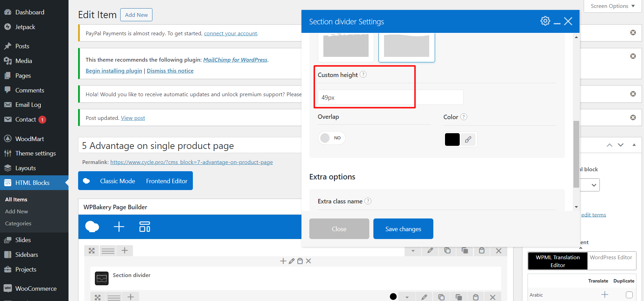
Task: Dismiss the Hola automatic updates notice
Action: pyautogui.click(x=633, y=94)
